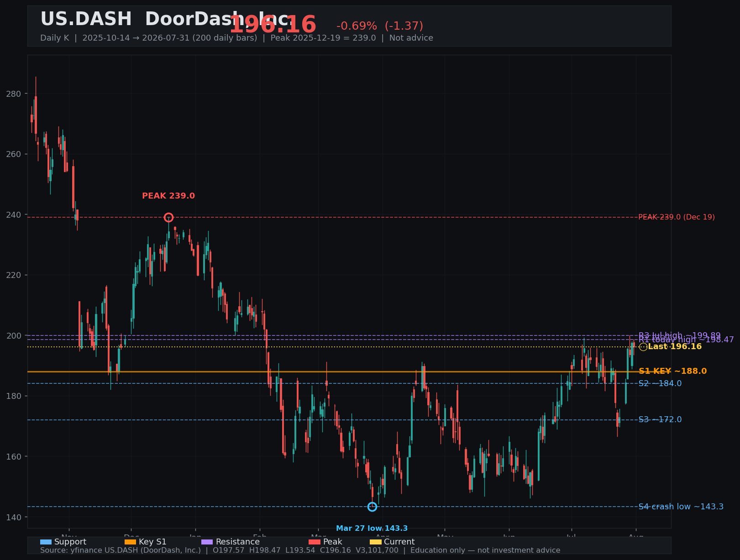This screenshot has height=560, width=740.
Task: Click the large red 196.16 price in the header
Action: [x=273, y=25]
